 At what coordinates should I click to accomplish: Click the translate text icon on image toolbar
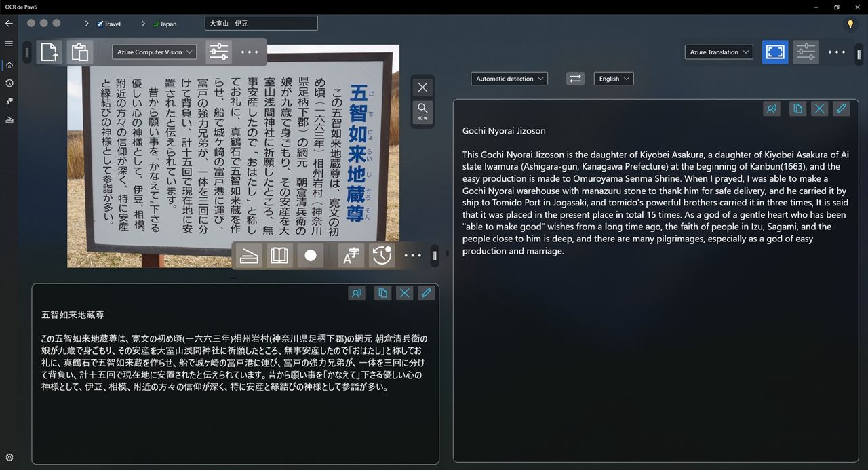point(351,256)
